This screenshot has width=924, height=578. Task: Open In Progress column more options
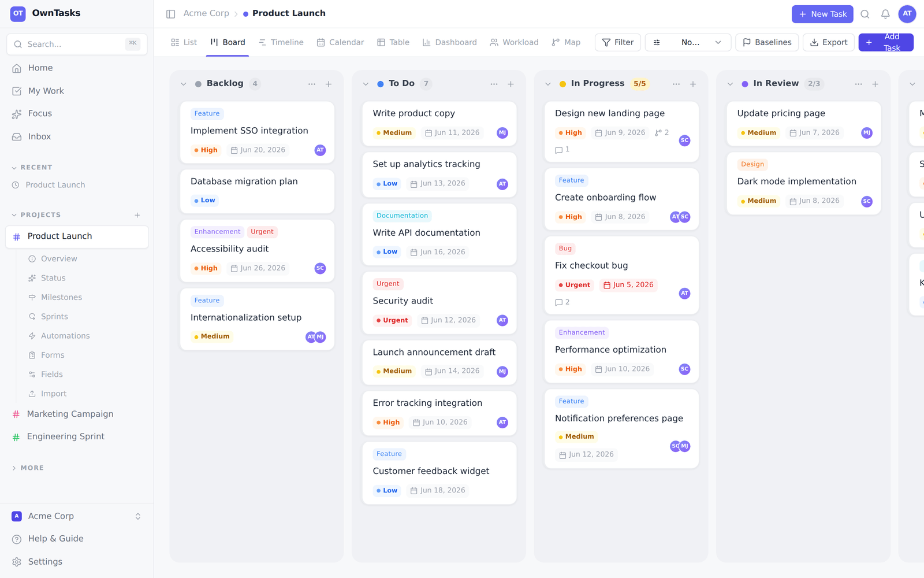676,84
